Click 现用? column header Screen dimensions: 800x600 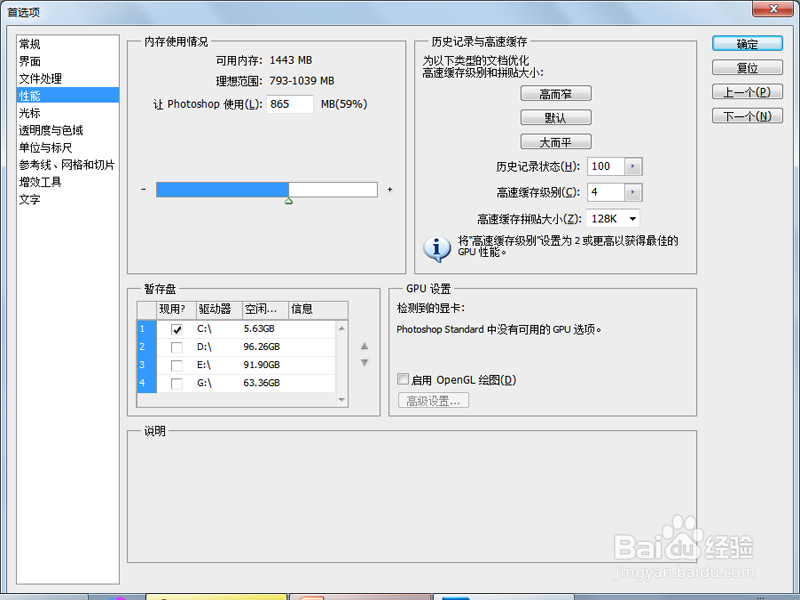click(x=176, y=309)
